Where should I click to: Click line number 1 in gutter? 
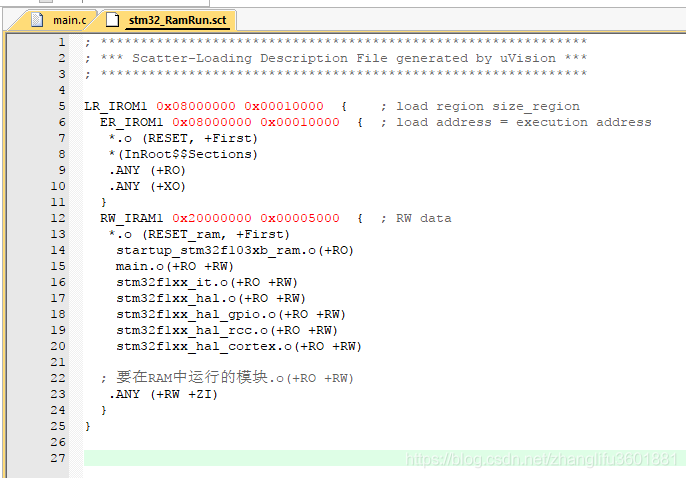(x=62, y=42)
